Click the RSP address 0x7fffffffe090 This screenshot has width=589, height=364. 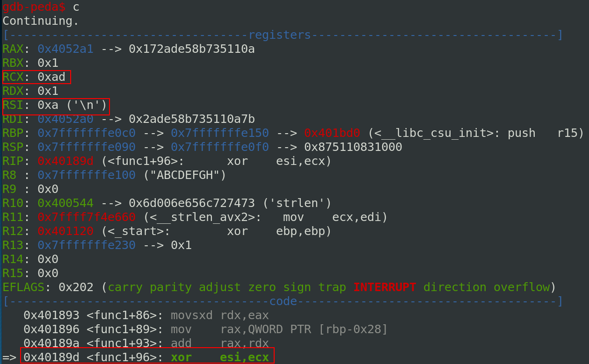87,147
